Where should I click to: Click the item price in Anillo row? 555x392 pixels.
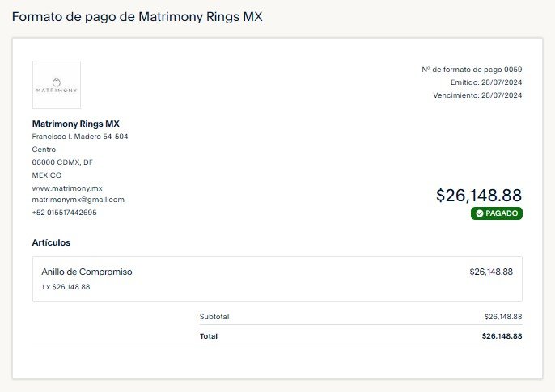pyautogui.click(x=491, y=272)
